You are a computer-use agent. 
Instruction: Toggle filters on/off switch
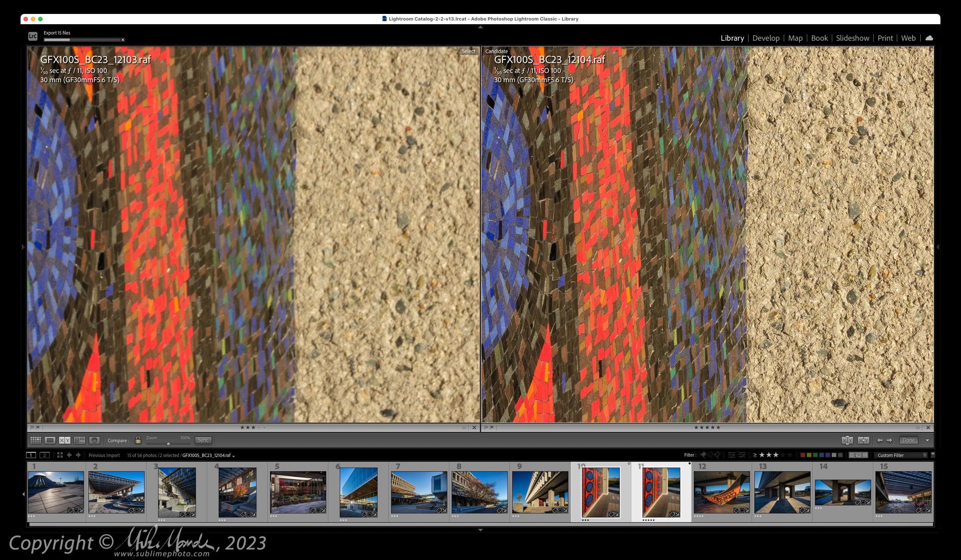pyautogui.click(x=933, y=455)
